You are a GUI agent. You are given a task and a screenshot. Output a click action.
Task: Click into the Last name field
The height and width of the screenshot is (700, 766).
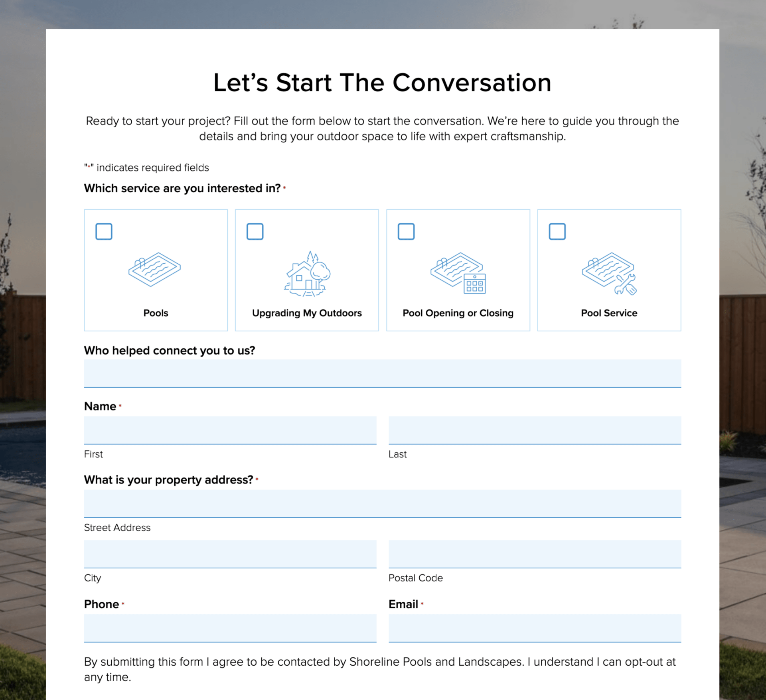[535, 430]
